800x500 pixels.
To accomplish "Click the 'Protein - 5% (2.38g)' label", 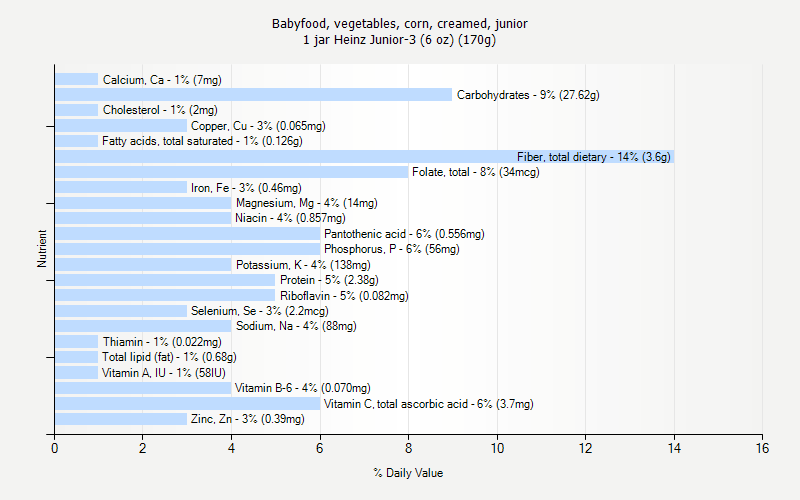I will tap(329, 280).
